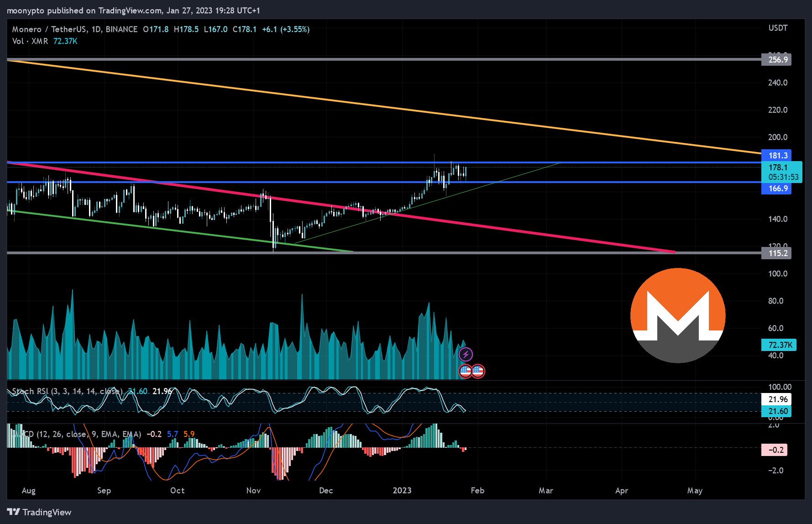Image resolution: width=812 pixels, height=524 pixels.
Task: Click the first US flag economic event icon
Action: pos(465,372)
